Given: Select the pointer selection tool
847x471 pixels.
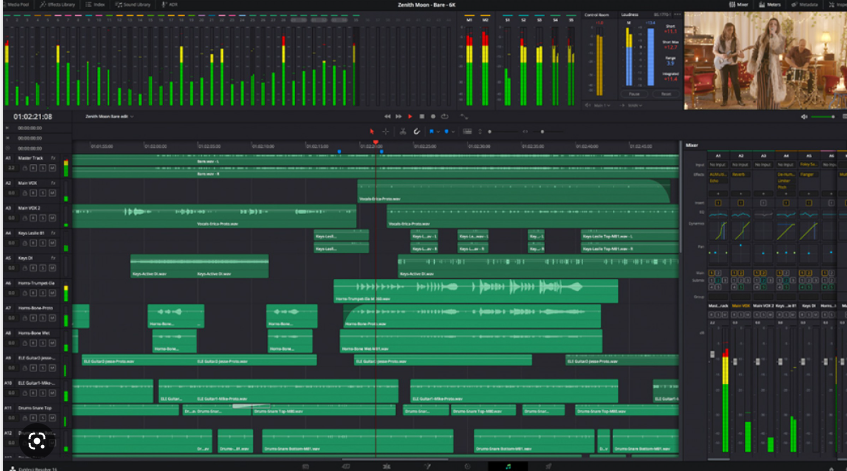Looking at the screenshot, I should [372, 131].
